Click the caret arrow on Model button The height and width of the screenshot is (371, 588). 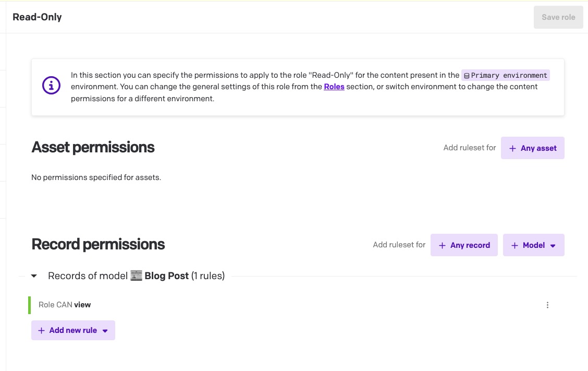tap(553, 246)
